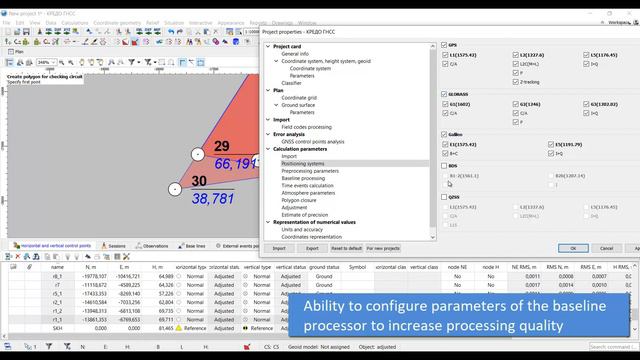Click the Redo arrow in the toolbar
The width and height of the screenshot is (640, 360).
tap(180, 32)
